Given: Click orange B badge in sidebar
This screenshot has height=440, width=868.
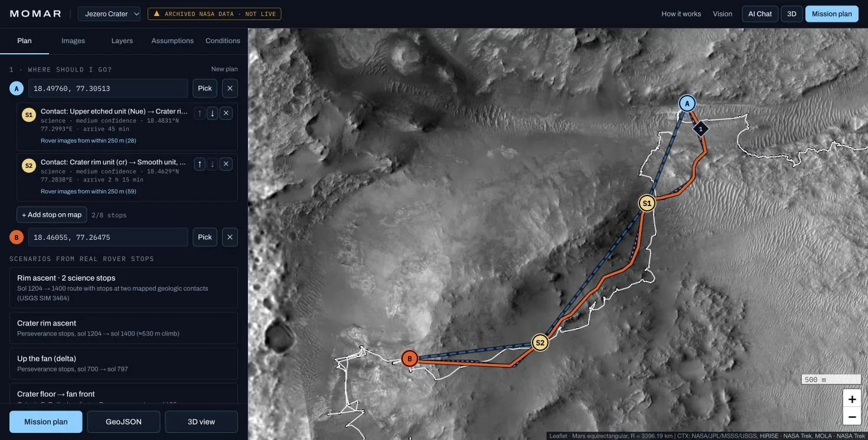Looking at the screenshot, I should click(17, 237).
